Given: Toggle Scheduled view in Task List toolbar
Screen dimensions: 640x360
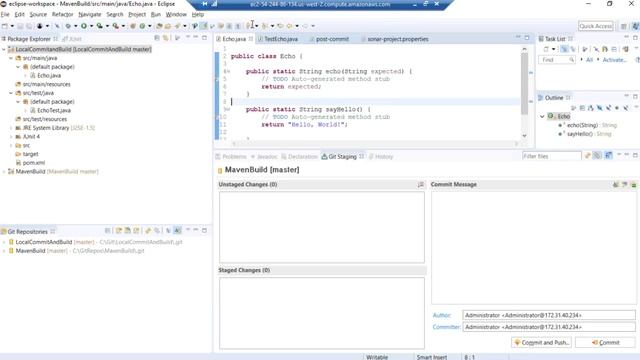Looking at the screenshot, I should click(573, 49).
